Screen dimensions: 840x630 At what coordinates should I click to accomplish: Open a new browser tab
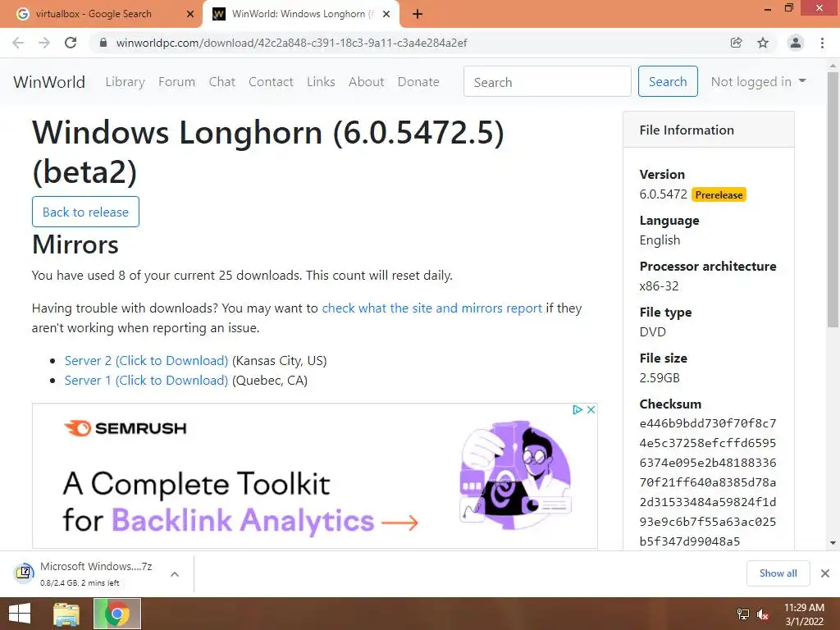(418, 14)
